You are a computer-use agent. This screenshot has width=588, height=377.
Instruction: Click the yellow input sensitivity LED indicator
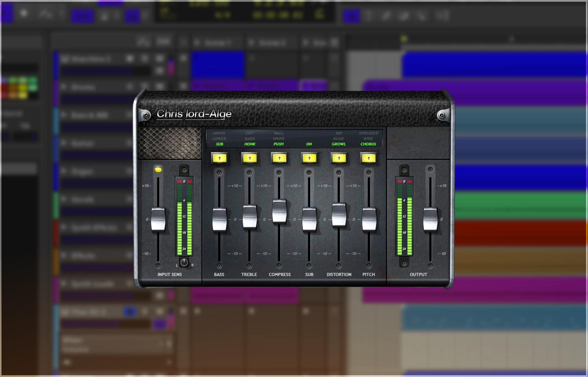[x=158, y=169]
